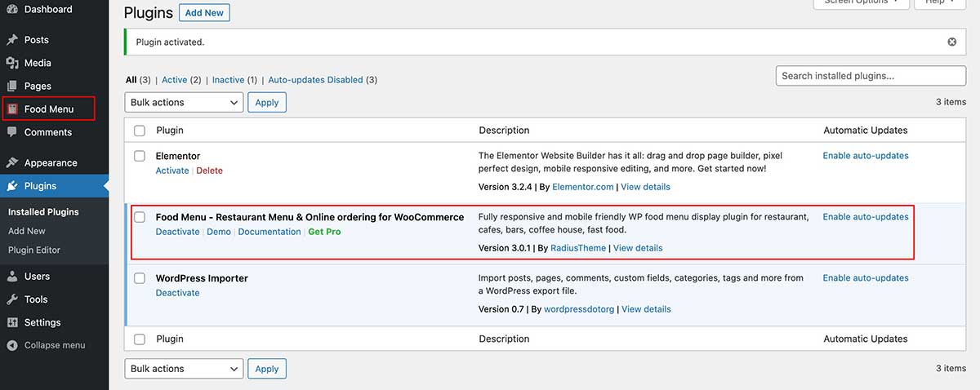Open Tools in the admin menu
Image resolution: width=980 pixels, height=390 pixels.
(36, 299)
